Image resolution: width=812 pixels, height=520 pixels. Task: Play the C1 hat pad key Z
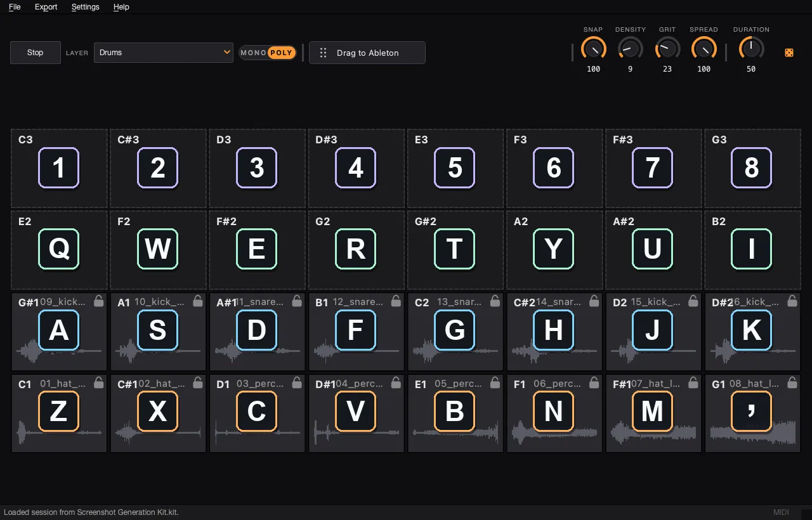(59, 412)
